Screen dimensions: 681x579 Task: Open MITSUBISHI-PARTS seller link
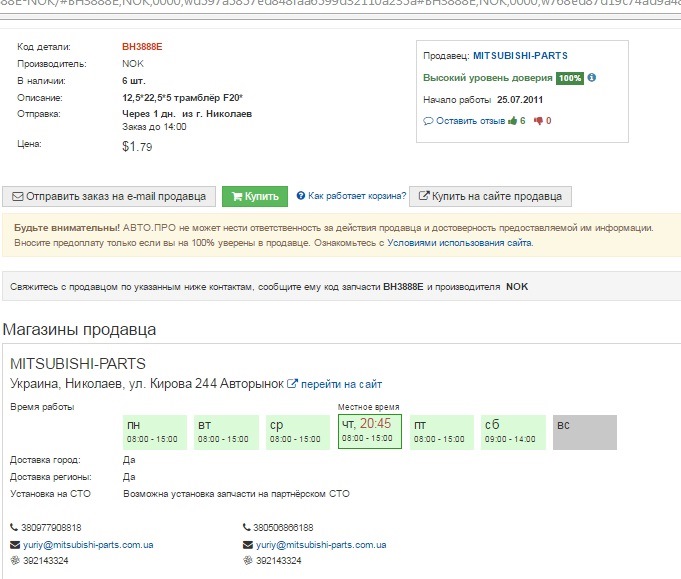(x=520, y=56)
